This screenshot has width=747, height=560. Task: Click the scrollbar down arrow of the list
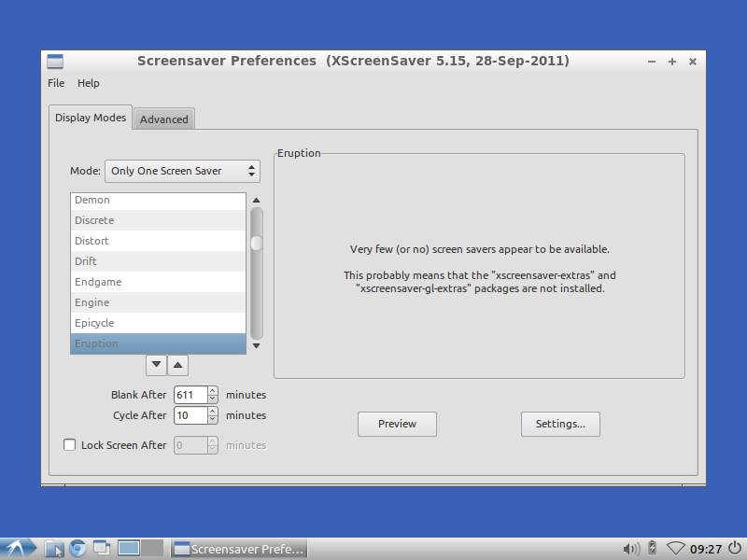pos(256,345)
